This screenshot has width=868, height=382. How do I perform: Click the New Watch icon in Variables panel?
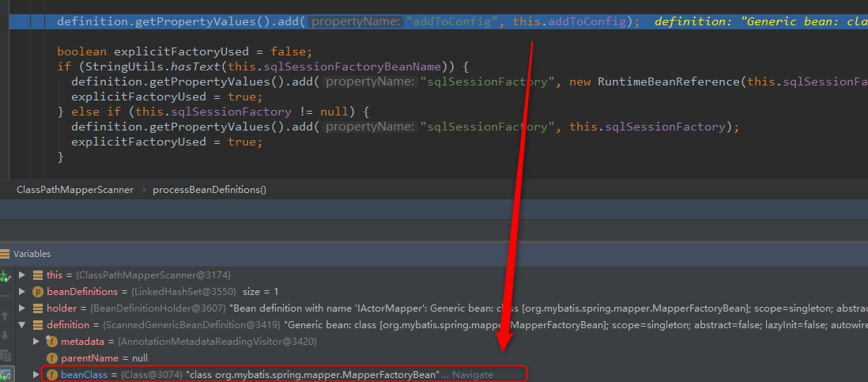point(5,275)
